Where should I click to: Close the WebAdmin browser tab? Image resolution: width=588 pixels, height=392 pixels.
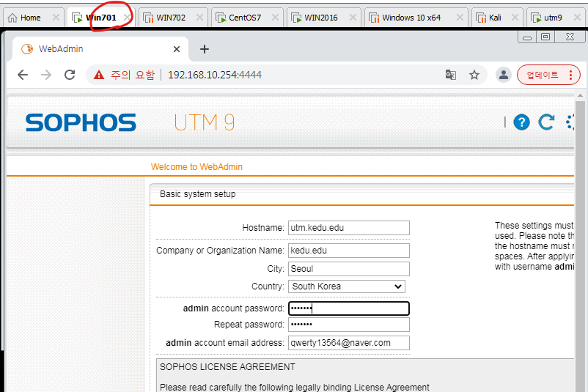177,49
